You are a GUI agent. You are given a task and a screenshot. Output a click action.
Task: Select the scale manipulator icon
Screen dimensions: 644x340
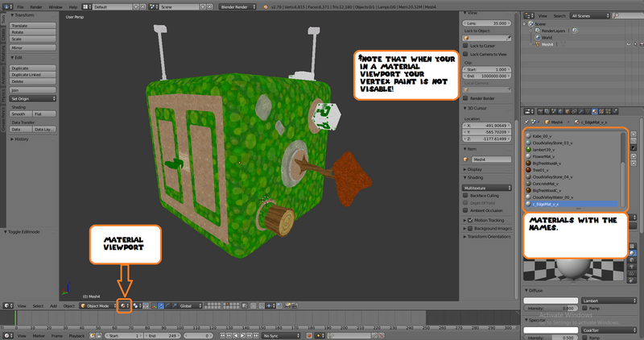click(x=174, y=306)
